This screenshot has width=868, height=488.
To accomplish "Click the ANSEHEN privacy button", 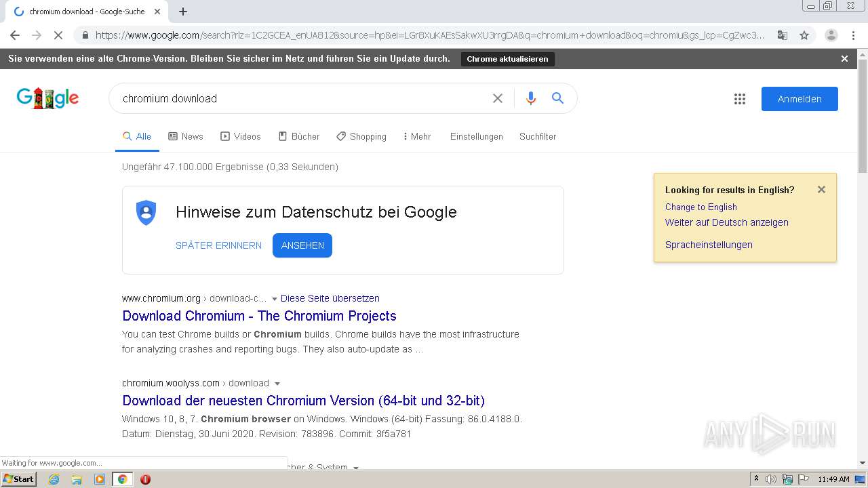I will pos(302,245).
